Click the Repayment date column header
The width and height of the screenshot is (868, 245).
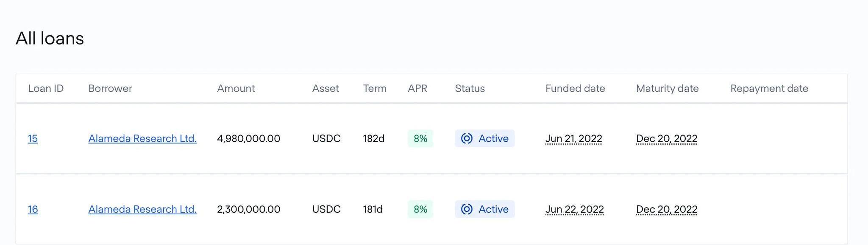[x=769, y=88]
